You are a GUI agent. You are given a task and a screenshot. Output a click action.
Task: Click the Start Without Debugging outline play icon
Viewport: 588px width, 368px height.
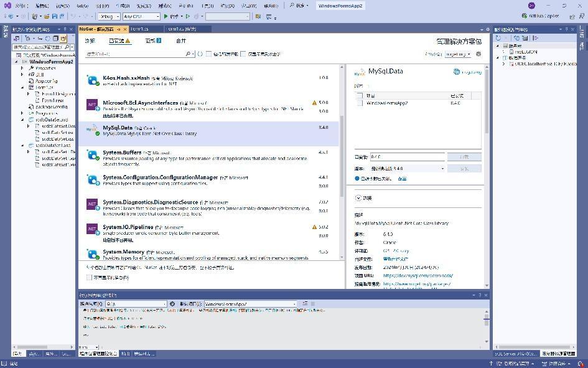[x=188, y=17]
